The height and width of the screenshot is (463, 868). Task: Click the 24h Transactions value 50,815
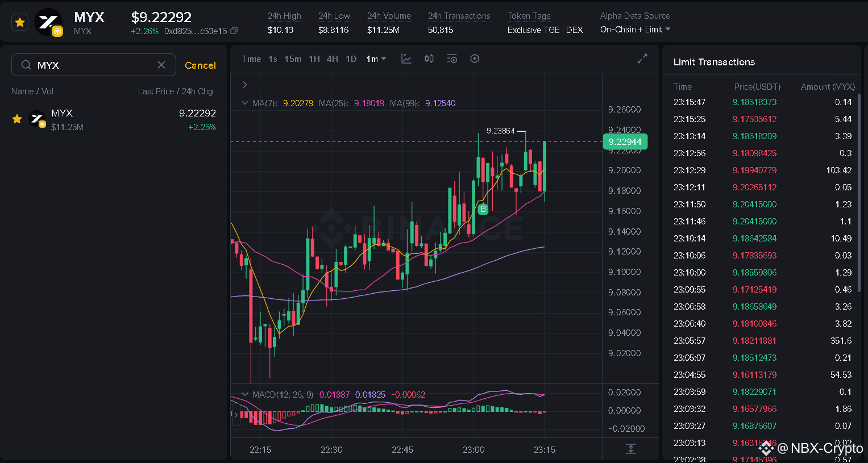click(441, 30)
